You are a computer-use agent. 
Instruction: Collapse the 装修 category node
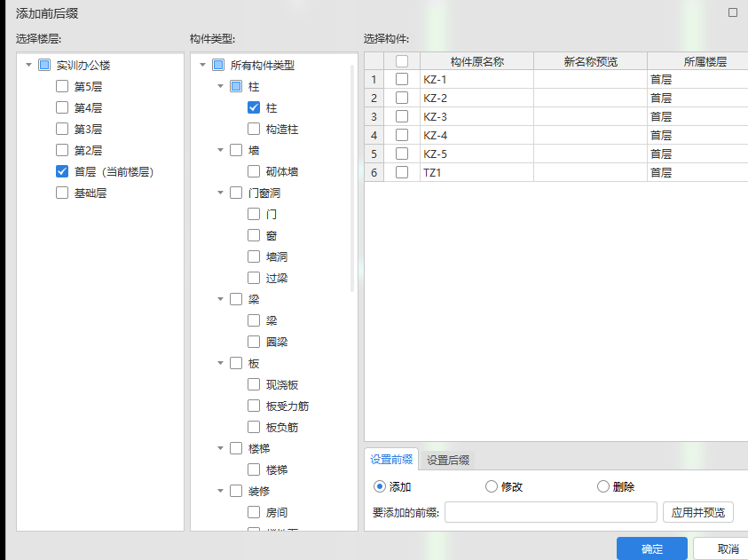click(220, 491)
